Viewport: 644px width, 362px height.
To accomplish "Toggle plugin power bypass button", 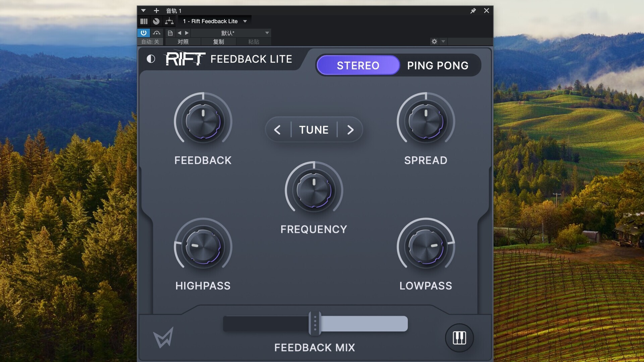I will click(144, 33).
